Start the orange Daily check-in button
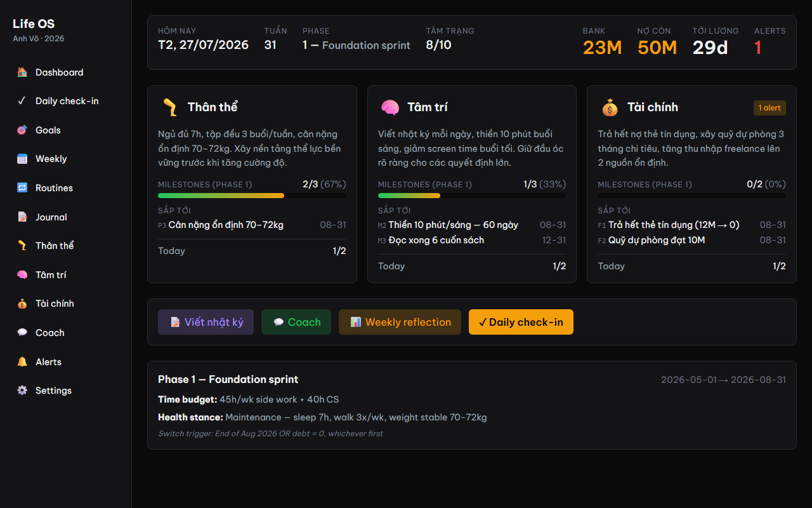Viewport: 812px width, 508px height. [521, 322]
